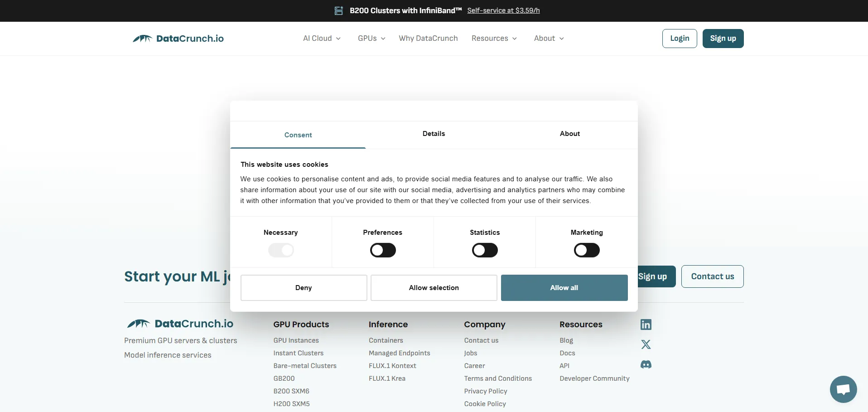Click the footer DataCrunch.io logo

tap(180, 324)
